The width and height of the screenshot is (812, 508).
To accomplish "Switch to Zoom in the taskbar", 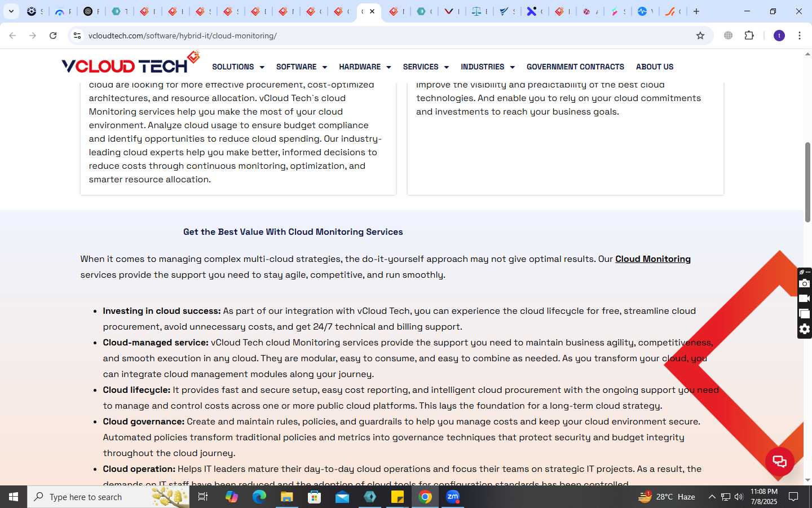I will (453, 497).
